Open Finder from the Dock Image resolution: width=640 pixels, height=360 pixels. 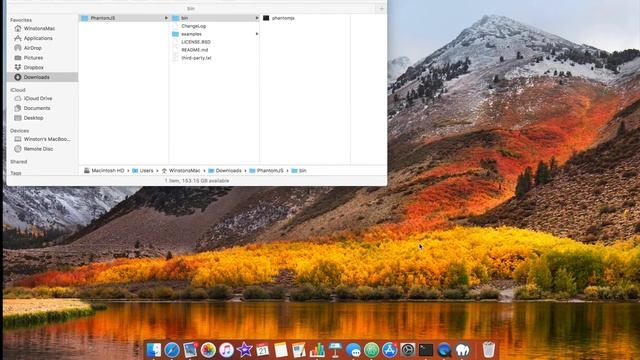pyautogui.click(x=154, y=350)
